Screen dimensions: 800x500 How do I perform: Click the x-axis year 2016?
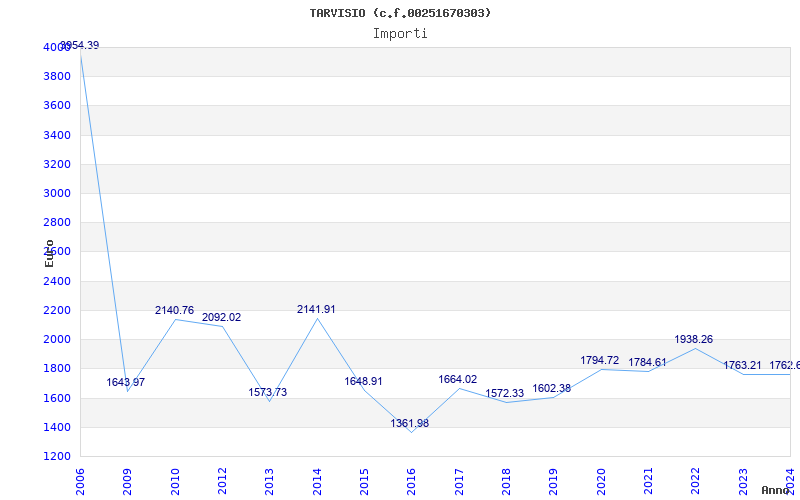(x=412, y=482)
